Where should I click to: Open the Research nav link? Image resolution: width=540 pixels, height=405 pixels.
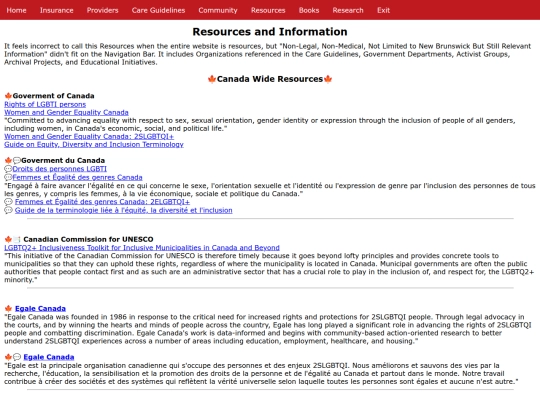click(x=348, y=10)
